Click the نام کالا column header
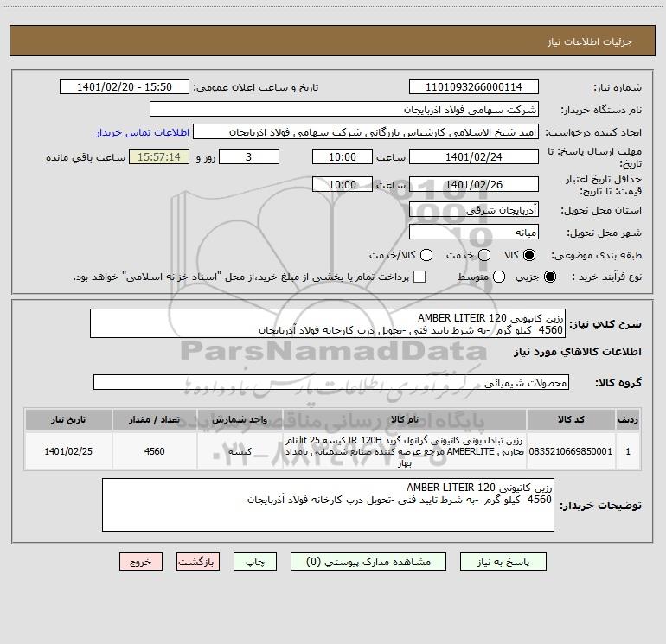Screen dimensions: 666x644 [x=405, y=420]
